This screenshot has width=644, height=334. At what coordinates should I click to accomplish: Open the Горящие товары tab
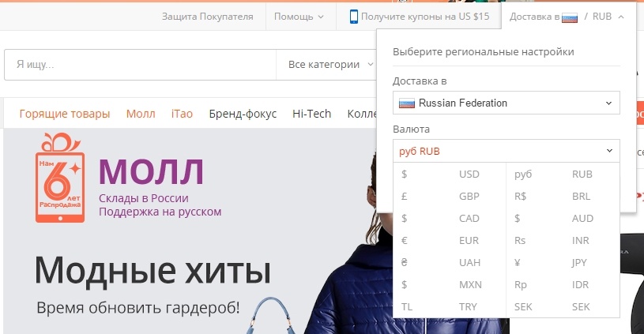point(65,114)
